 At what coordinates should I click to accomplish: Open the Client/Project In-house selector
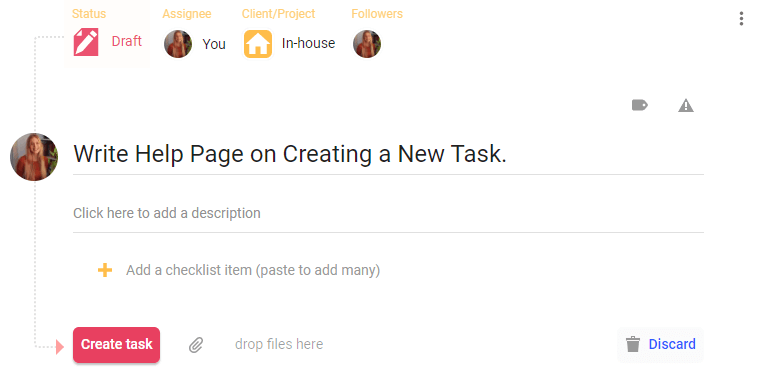click(289, 44)
